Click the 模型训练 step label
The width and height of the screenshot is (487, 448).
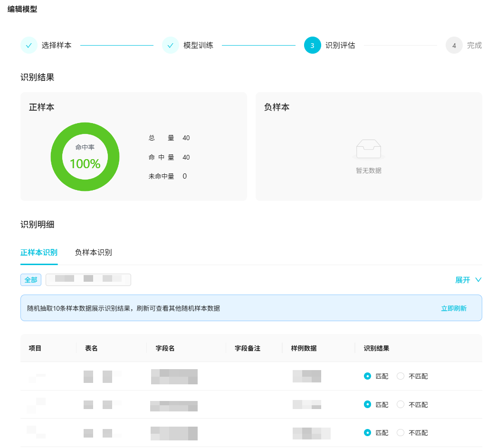[x=198, y=45]
